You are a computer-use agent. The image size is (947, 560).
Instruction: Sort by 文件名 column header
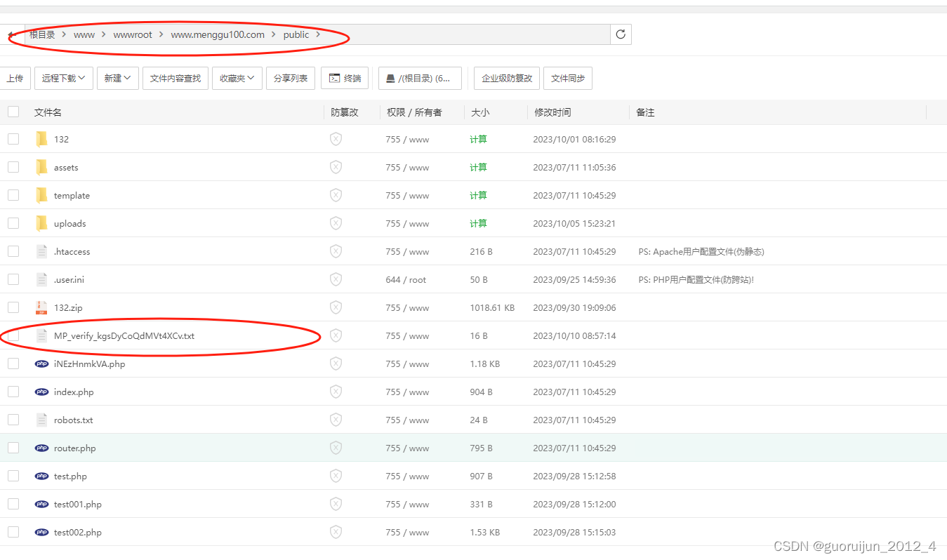pyautogui.click(x=48, y=112)
